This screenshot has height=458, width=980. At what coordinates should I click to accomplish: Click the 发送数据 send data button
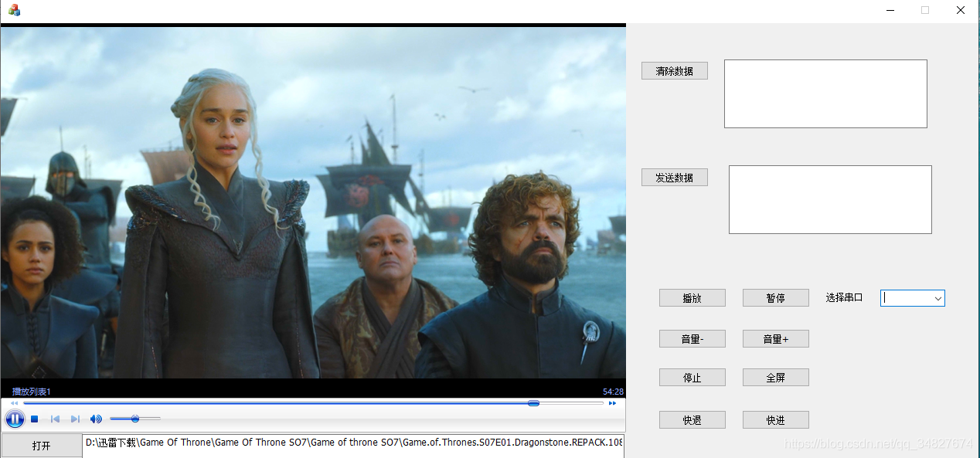click(675, 178)
